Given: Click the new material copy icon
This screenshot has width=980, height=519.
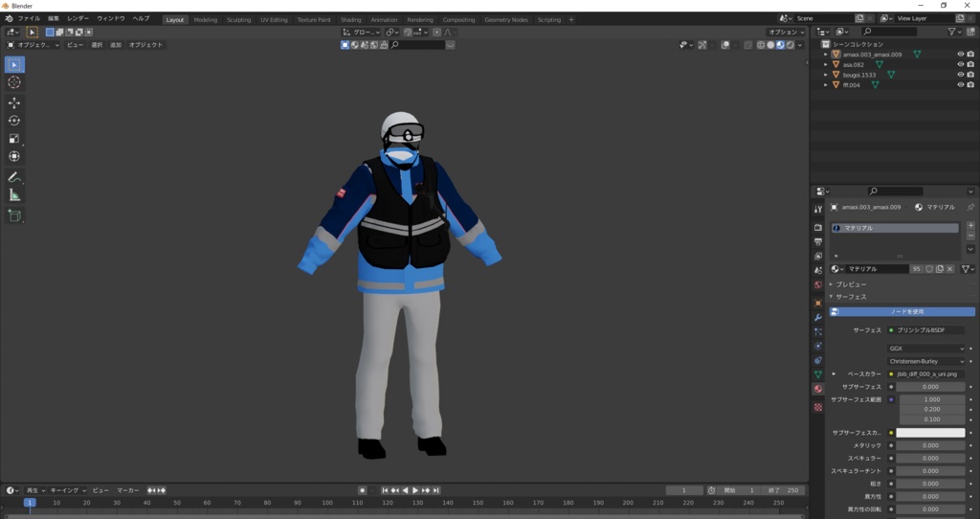Looking at the screenshot, I should [x=940, y=269].
